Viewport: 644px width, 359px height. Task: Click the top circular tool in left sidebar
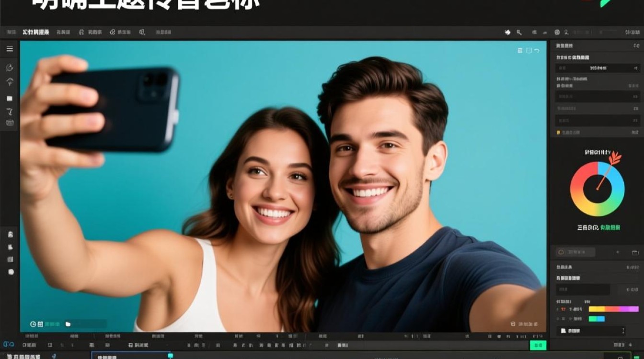tap(10, 67)
